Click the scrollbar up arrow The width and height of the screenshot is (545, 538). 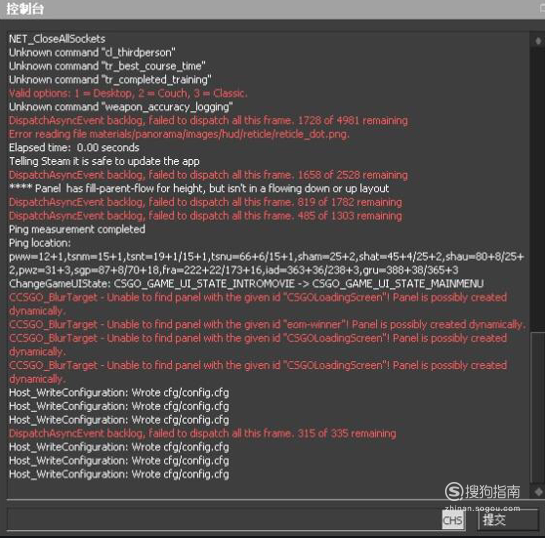538,41
